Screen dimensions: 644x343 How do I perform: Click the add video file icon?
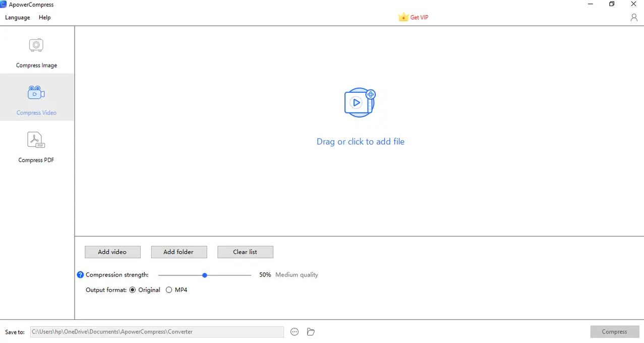click(360, 103)
